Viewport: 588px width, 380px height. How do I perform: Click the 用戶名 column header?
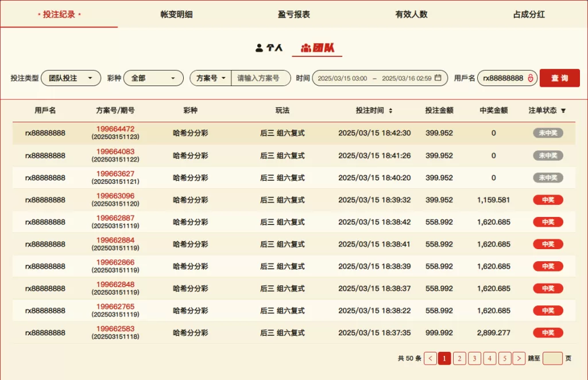click(45, 110)
